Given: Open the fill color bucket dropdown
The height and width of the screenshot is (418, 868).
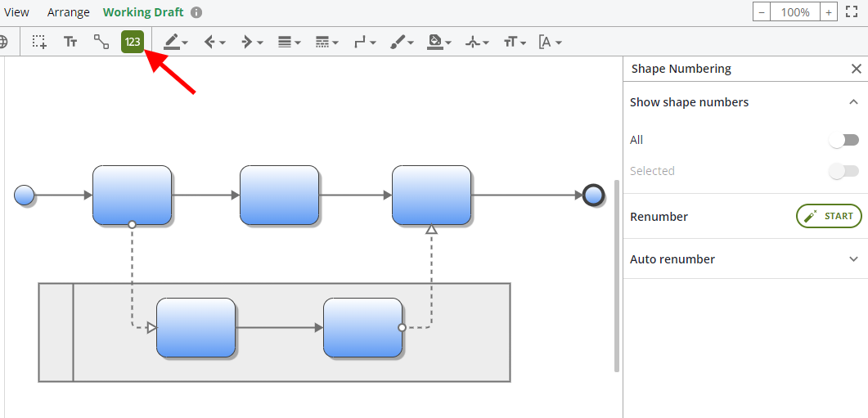Looking at the screenshot, I should click(x=439, y=42).
